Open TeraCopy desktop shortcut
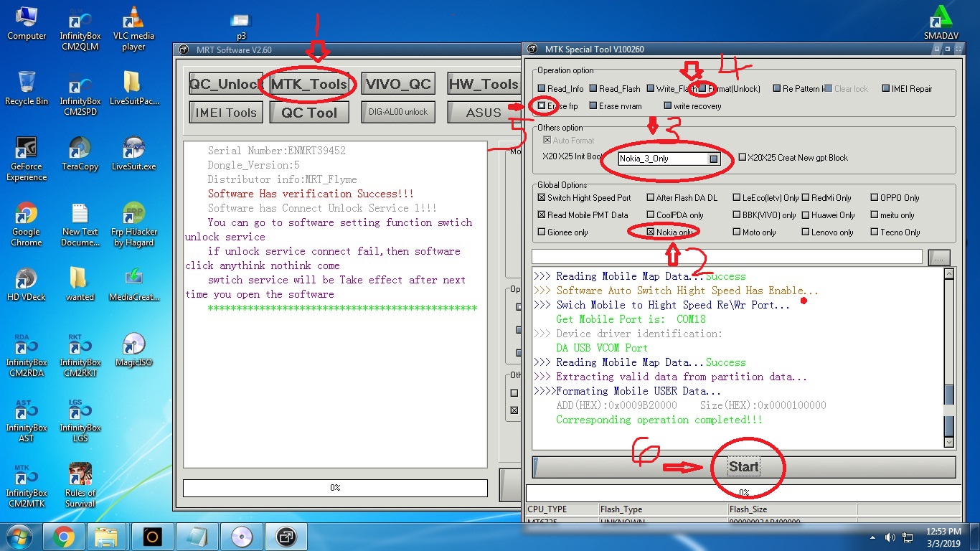 80,154
